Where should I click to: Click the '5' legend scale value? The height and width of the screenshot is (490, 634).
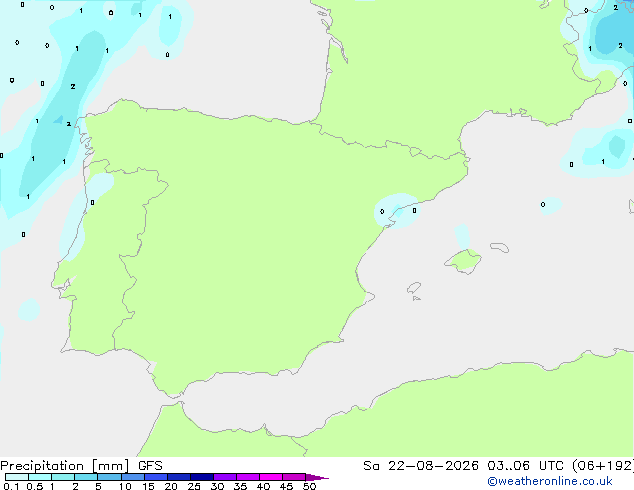(98, 486)
